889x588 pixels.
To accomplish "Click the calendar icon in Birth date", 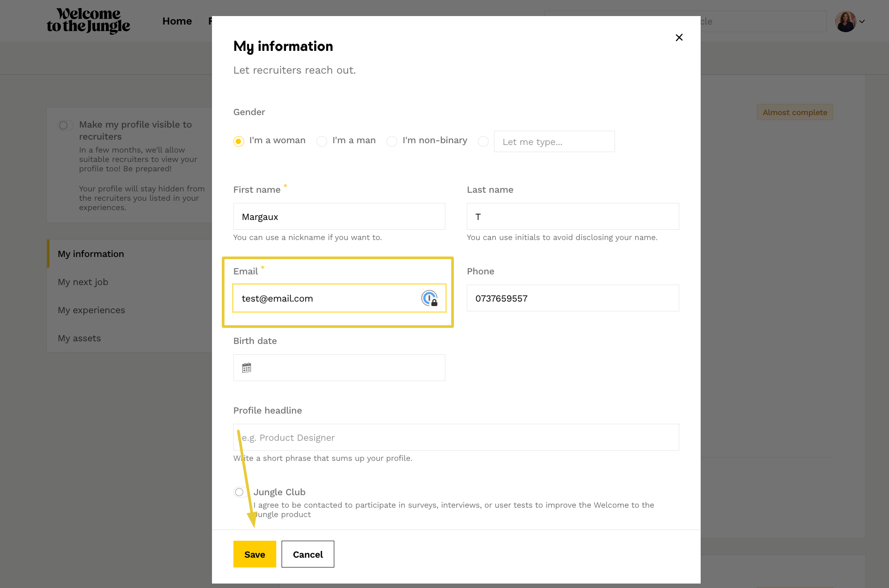I will [246, 368].
